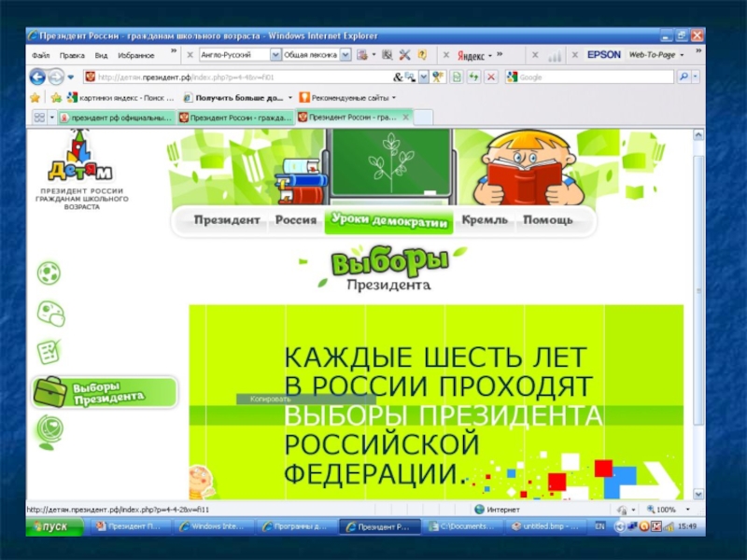Click the red X stop loading button
This screenshot has height=560, width=747.
(x=491, y=77)
